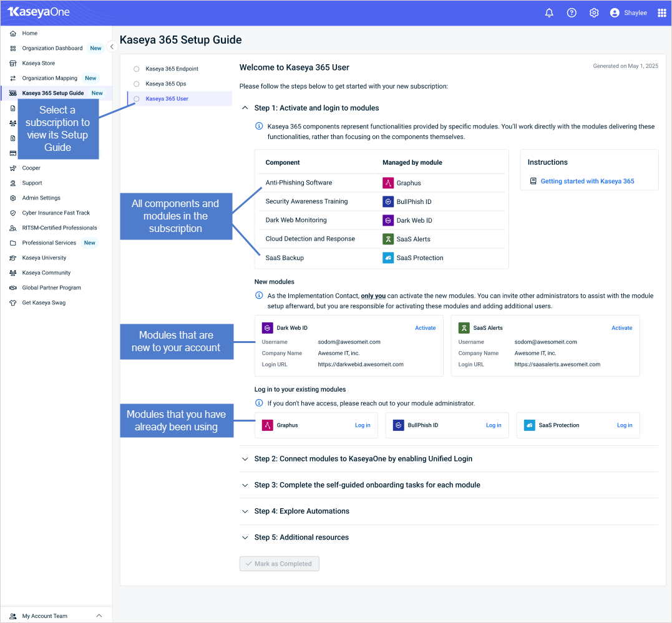Click the Dark Web ID module icon in table

coord(388,220)
